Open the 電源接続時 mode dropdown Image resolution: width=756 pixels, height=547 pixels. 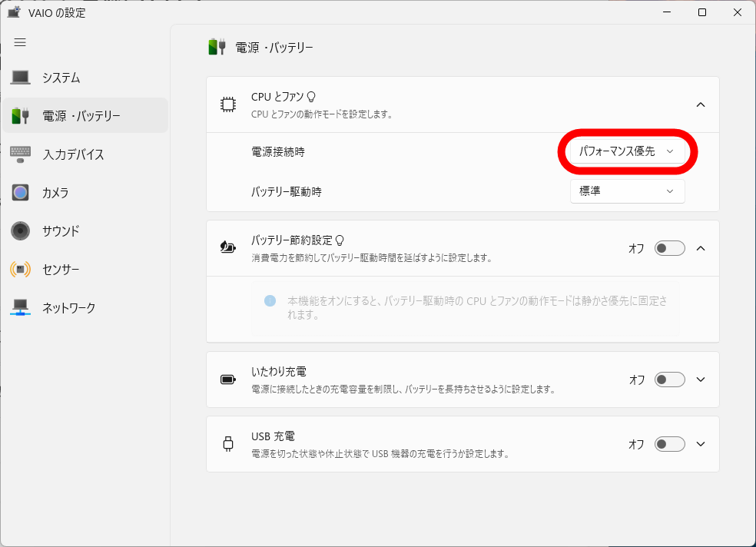[627, 152]
